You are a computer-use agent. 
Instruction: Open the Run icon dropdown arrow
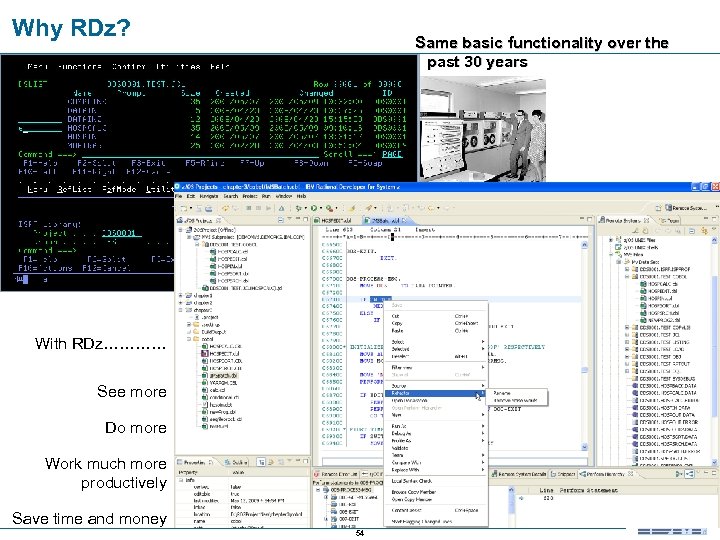pyautogui.click(x=320, y=208)
